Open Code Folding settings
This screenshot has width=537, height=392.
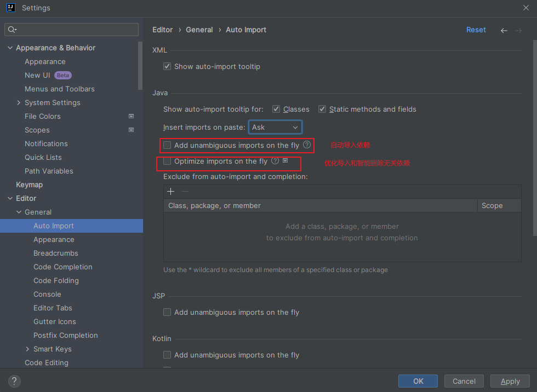56,280
